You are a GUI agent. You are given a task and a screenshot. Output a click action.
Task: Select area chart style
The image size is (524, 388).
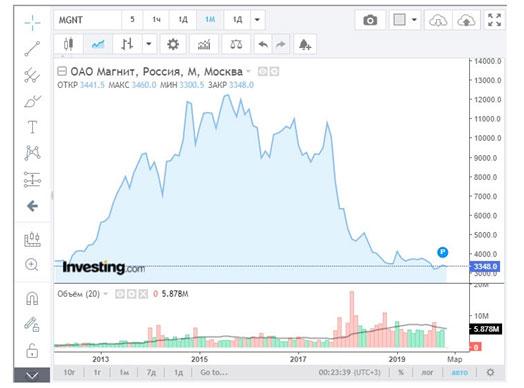tap(98, 44)
